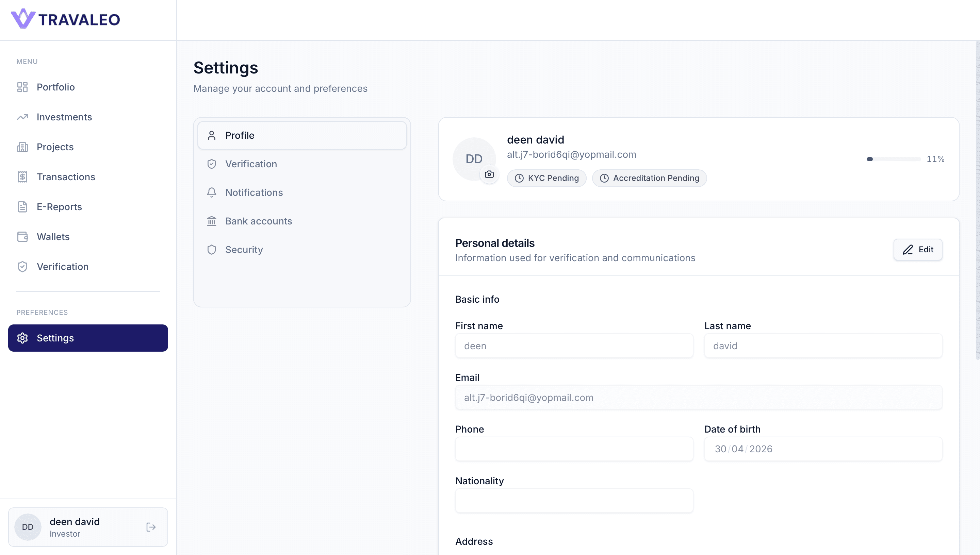Click the Travaleo logo
The height and width of the screenshot is (555, 980).
coord(65,19)
